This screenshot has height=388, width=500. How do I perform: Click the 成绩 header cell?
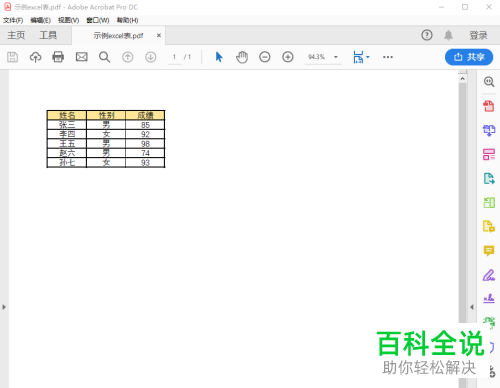(x=145, y=115)
